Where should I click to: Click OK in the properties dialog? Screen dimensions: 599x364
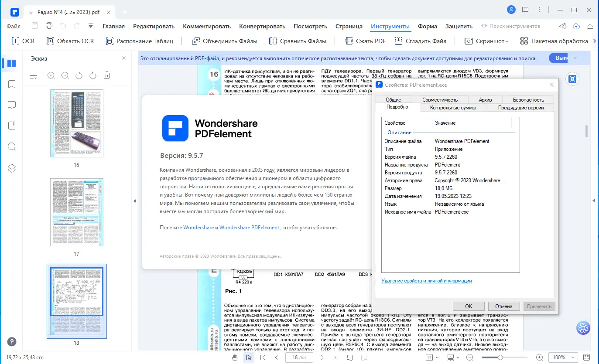tap(469, 306)
